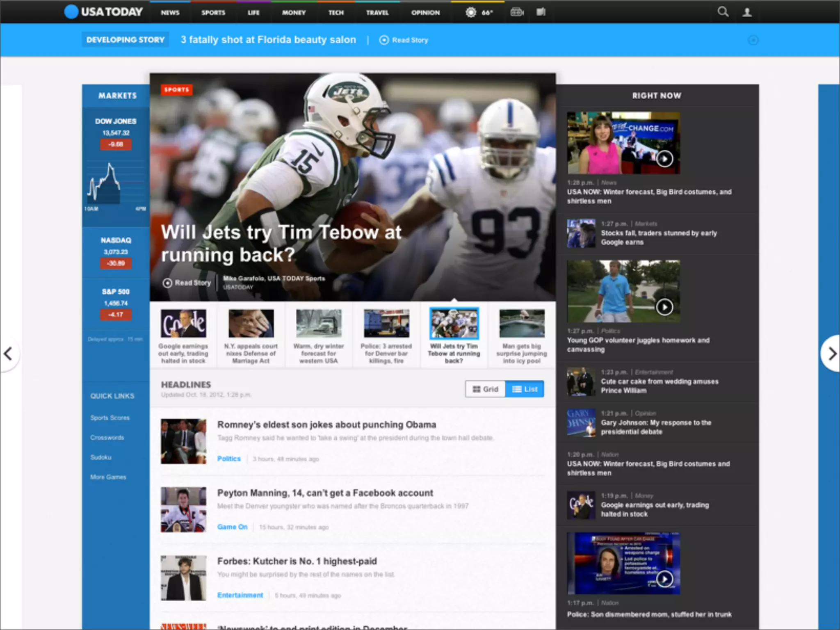
Task: Open Romney's eldest son headline
Action: [x=326, y=425]
